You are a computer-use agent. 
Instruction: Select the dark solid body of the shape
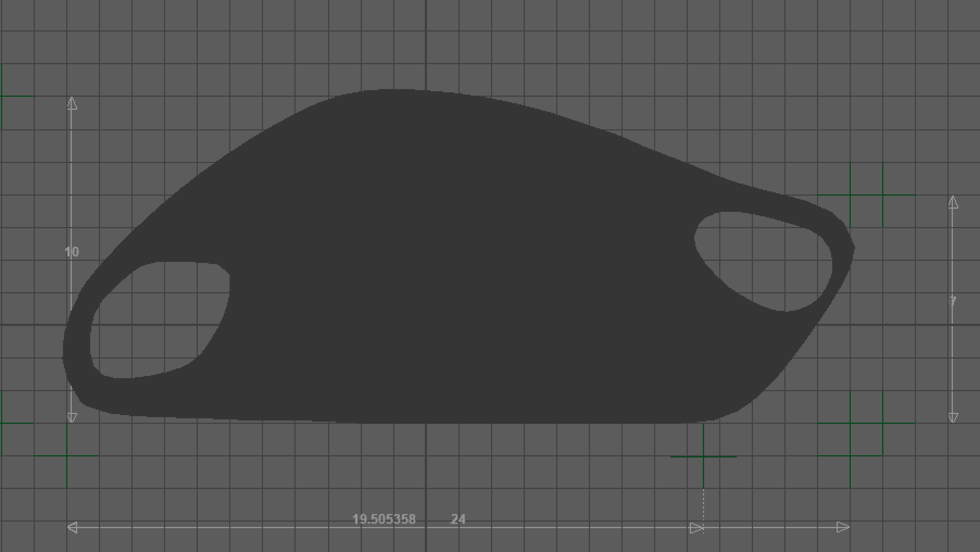pyautogui.click(x=438, y=266)
